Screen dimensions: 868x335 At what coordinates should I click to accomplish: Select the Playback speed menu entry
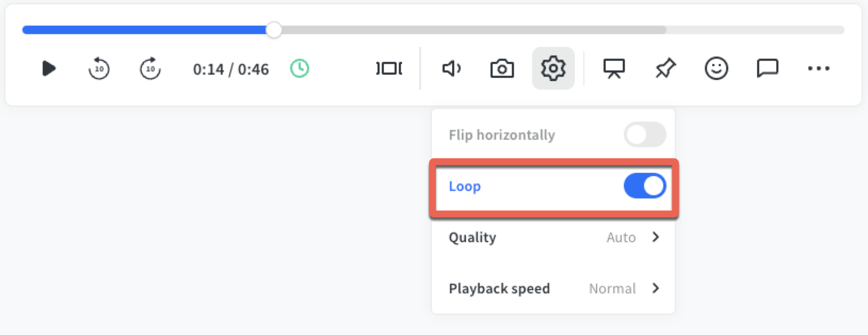(499, 289)
